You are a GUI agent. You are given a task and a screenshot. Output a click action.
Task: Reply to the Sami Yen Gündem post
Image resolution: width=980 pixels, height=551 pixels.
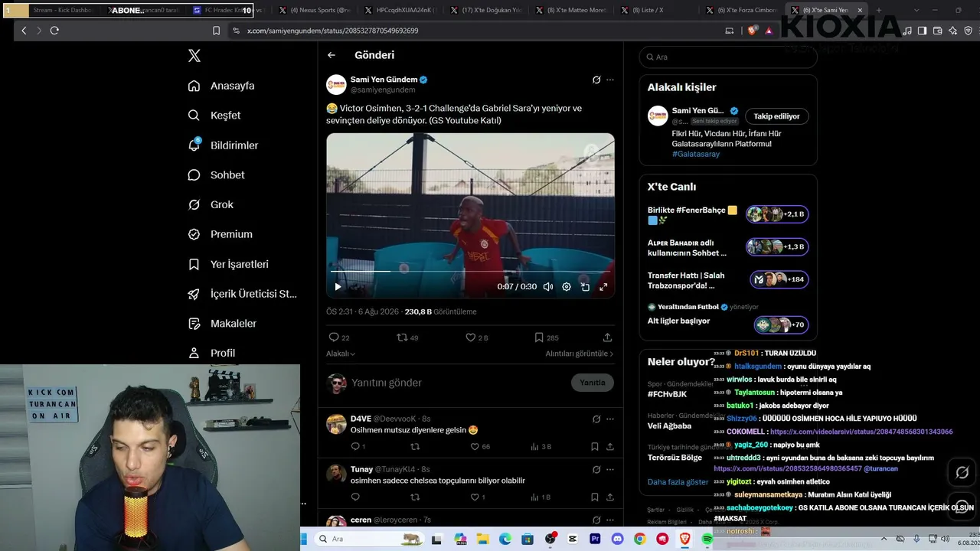(338, 337)
